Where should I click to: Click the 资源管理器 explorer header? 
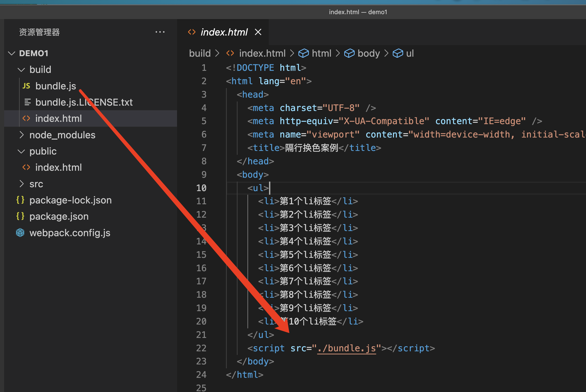pos(39,32)
